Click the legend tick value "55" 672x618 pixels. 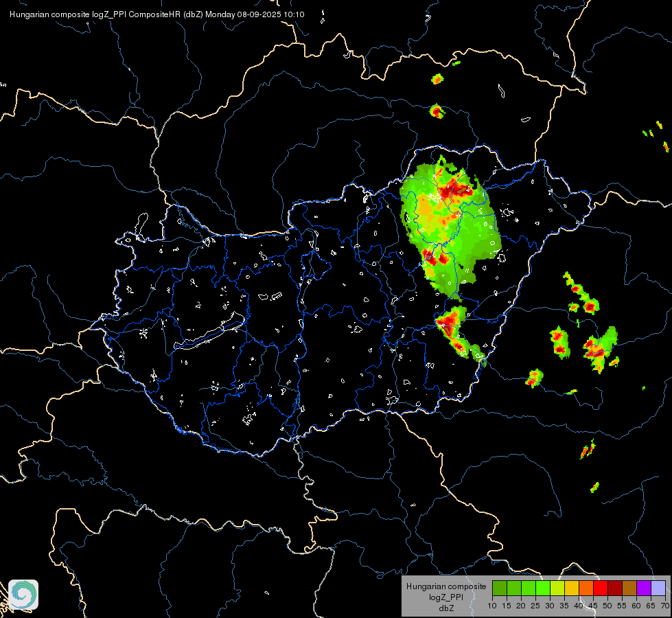pyautogui.click(x=622, y=606)
